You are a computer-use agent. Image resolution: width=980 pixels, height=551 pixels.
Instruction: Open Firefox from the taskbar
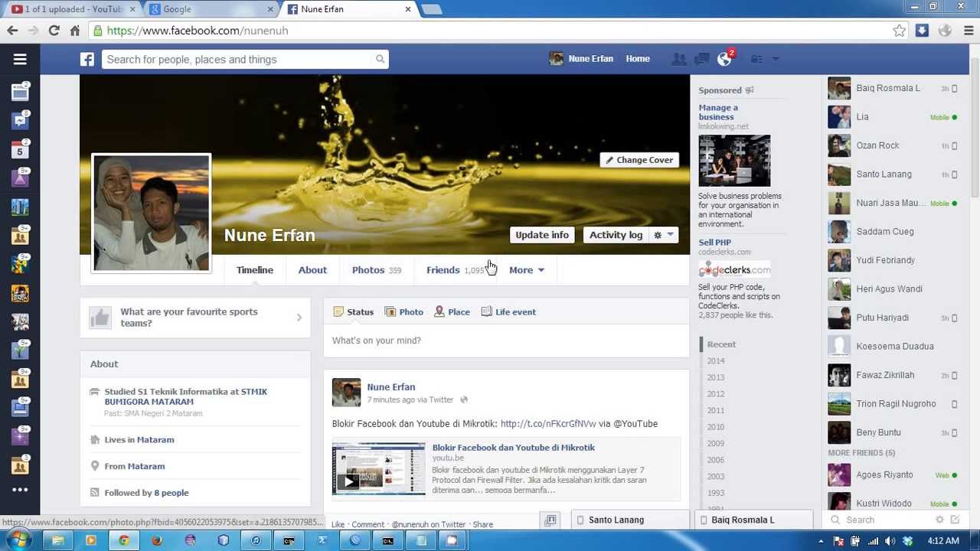(157, 540)
